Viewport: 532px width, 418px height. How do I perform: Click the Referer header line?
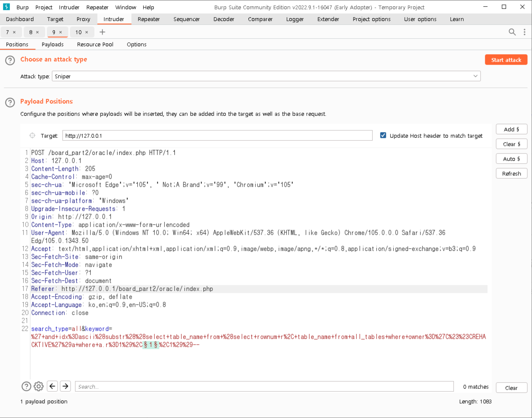coord(122,289)
